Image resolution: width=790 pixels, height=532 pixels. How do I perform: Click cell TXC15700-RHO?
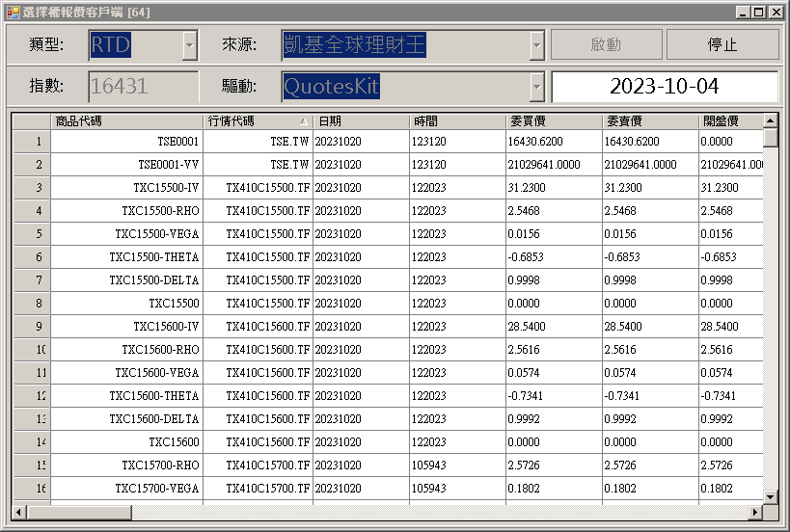pyautogui.click(x=126, y=465)
